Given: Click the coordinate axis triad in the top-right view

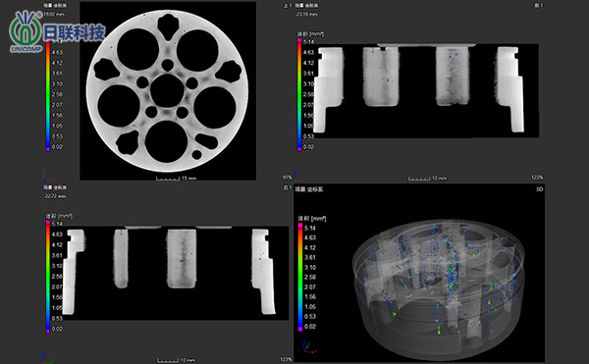Looking at the screenshot, I should point(299,176).
